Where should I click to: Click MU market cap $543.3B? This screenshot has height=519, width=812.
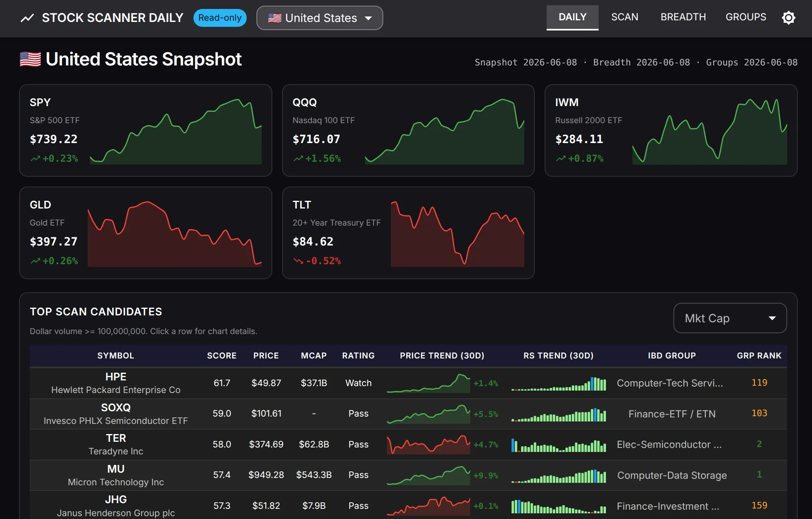[314, 475]
